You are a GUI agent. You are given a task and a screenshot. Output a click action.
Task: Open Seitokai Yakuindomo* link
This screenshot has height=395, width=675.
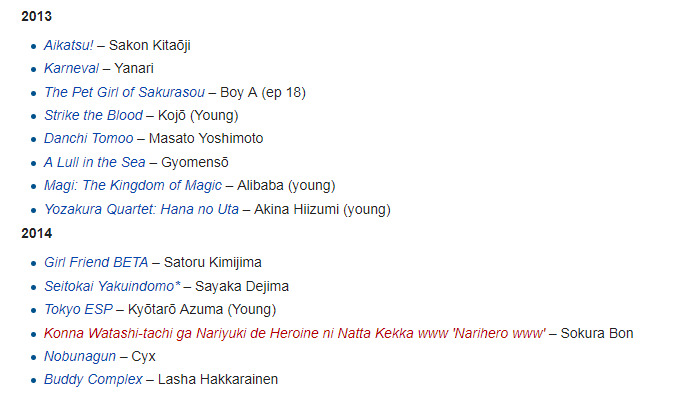click(112, 286)
